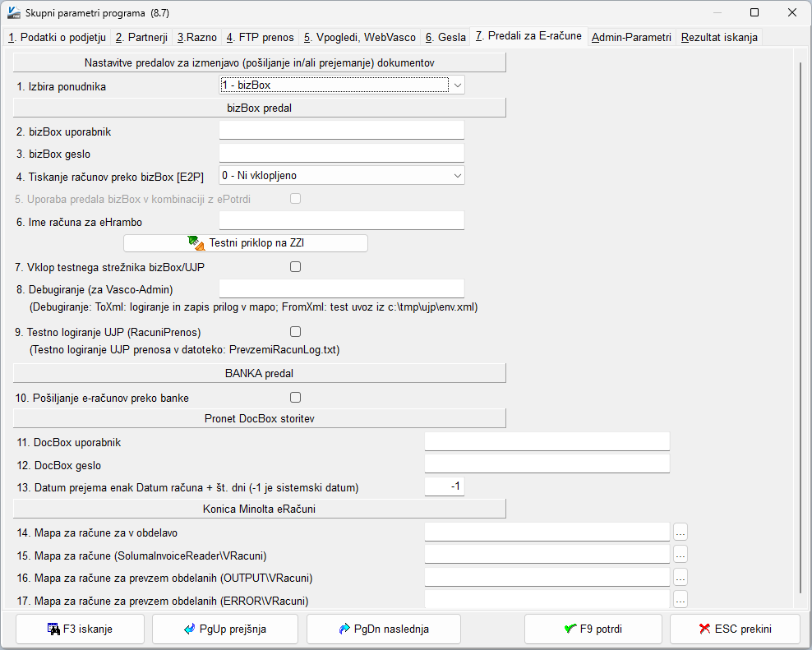Image resolution: width=812 pixels, height=650 pixels.
Task: Show the Rezultat iskanja tab
Action: (719, 37)
